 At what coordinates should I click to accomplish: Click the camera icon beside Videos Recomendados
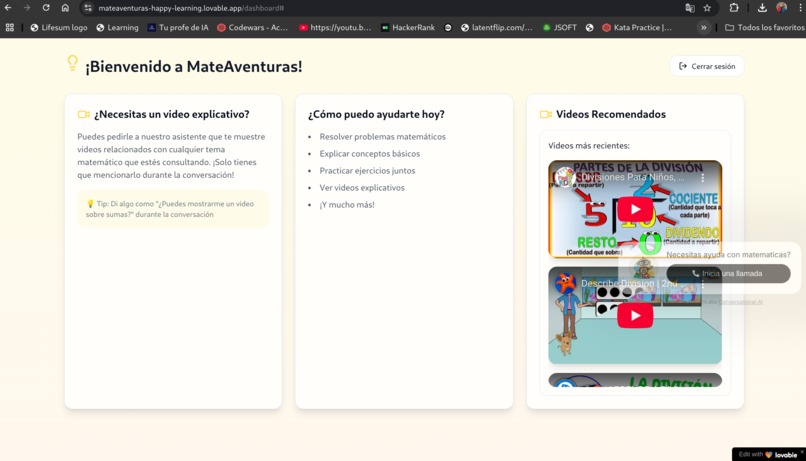[545, 114]
